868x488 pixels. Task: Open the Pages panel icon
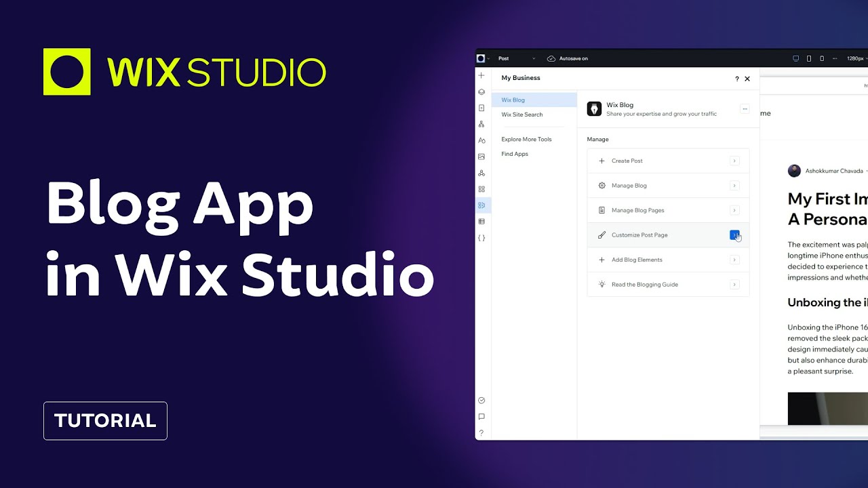click(481, 108)
